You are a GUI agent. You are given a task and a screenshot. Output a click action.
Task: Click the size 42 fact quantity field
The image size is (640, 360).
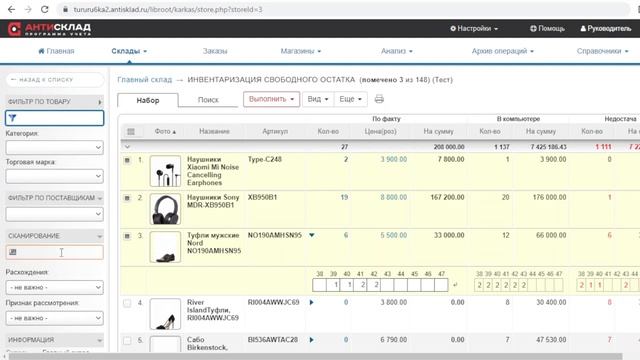[x=374, y=285]
